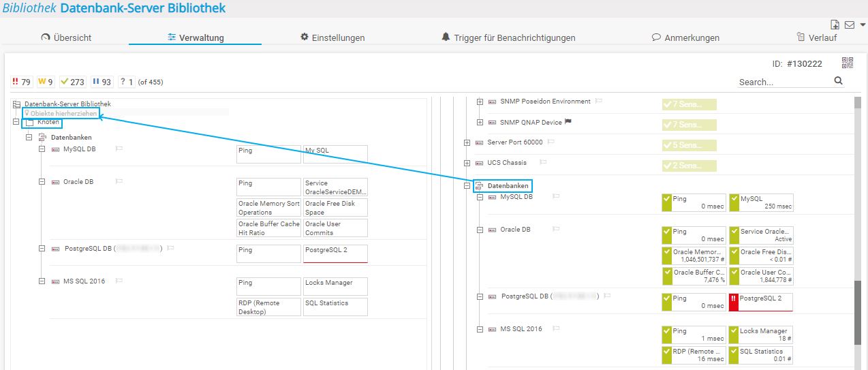The image size is (868, 370).
Task: Click into the Search input field
Action: tap(784, 82)
